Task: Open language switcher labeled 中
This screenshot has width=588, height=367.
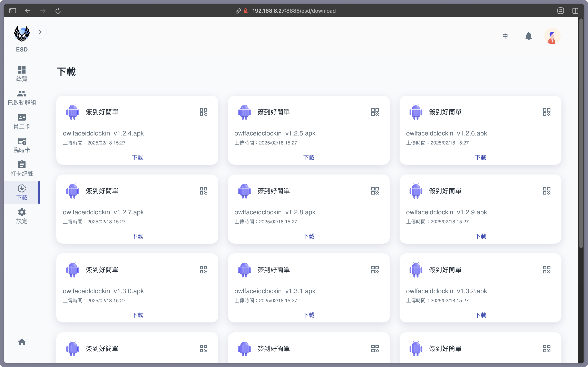Action: tap(505, 36)
